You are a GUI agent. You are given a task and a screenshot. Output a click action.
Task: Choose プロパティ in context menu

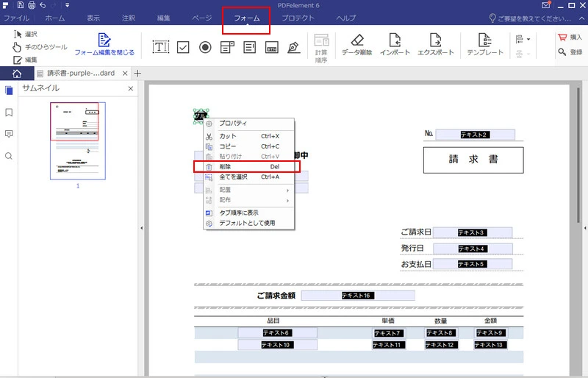click(248, 123)
